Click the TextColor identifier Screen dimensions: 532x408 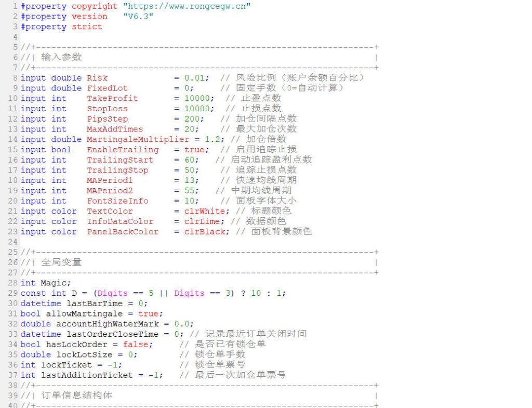[110, 211]
